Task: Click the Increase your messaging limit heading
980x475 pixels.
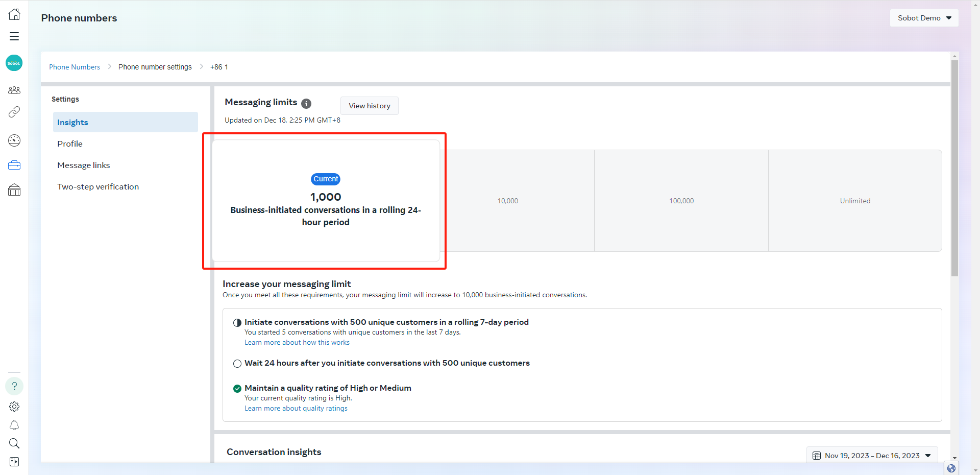Action: point(287,284)
